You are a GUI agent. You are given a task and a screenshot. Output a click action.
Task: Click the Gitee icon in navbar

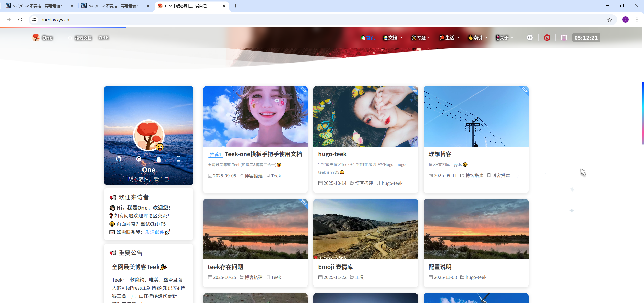(x=547, y=38)
